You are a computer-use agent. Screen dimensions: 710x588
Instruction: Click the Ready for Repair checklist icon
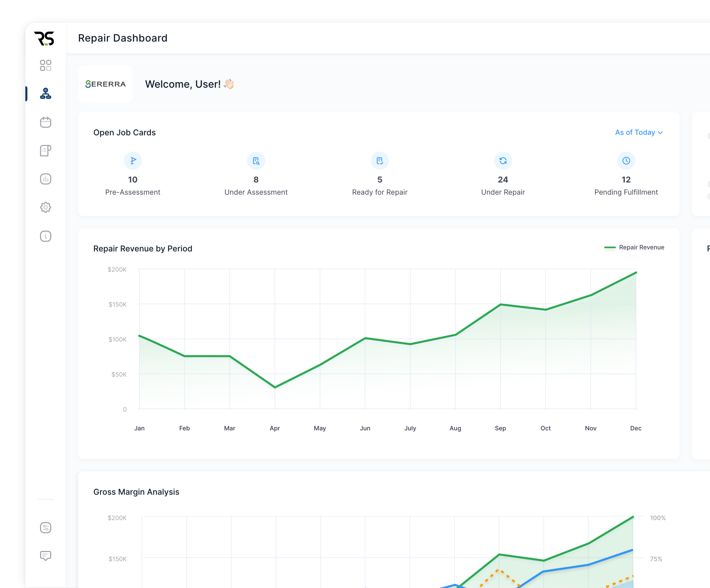(x=380, y=161)
